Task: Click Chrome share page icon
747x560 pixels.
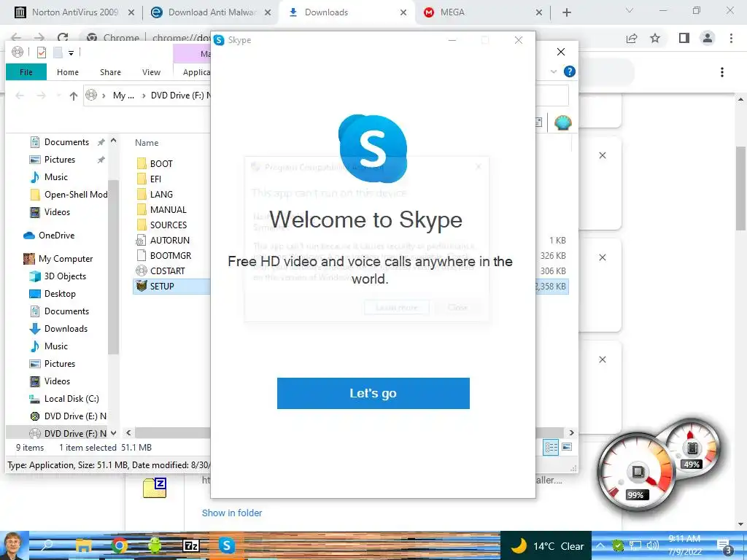Action: coord(632,38)
